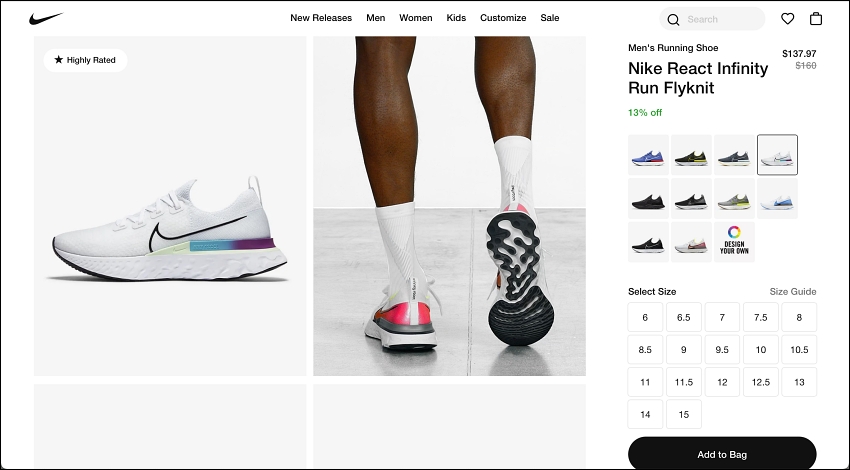Choose size 6.5

(x=684, y=317)
